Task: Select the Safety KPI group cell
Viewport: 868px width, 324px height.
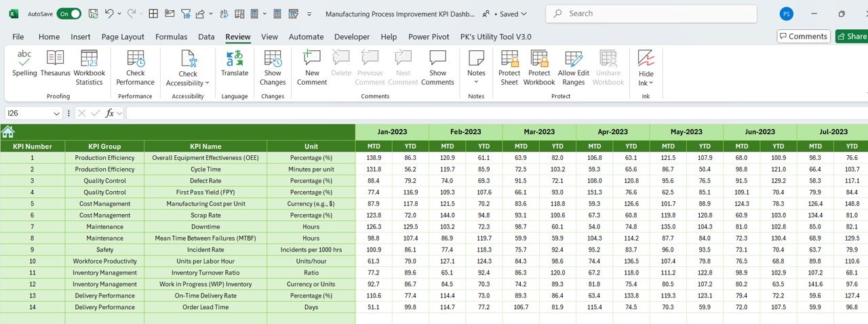Action: 104,249
